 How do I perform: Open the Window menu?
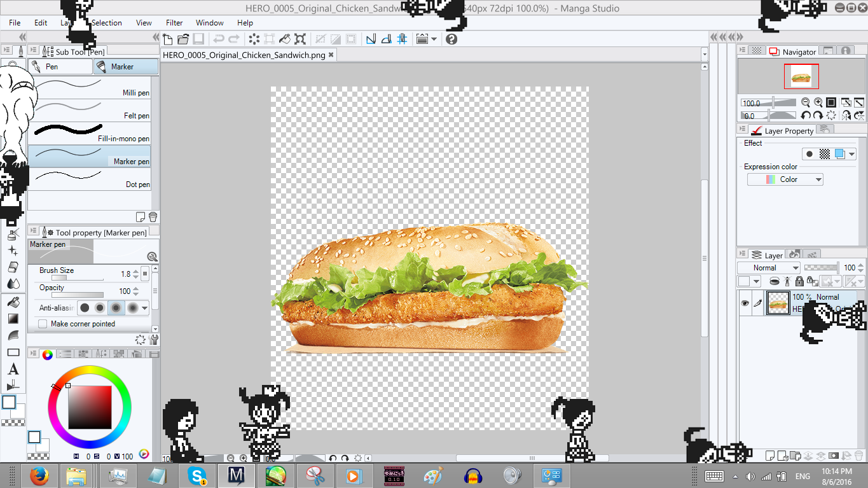point(210,23)
